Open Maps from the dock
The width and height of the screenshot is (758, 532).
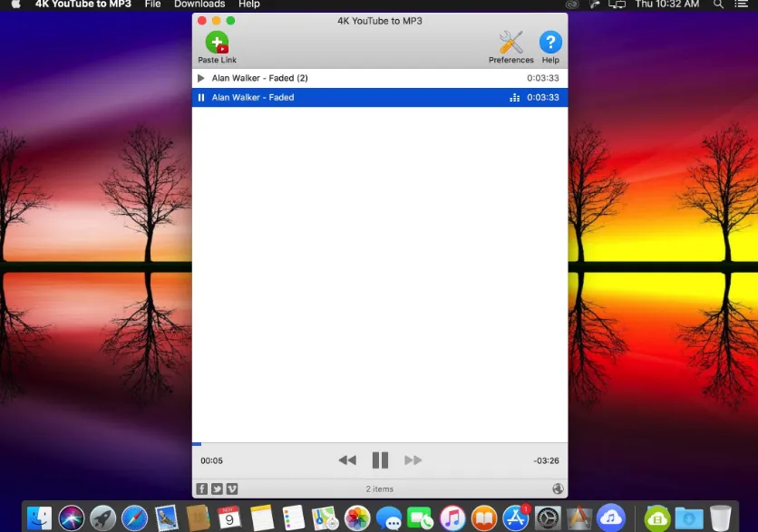325,518
